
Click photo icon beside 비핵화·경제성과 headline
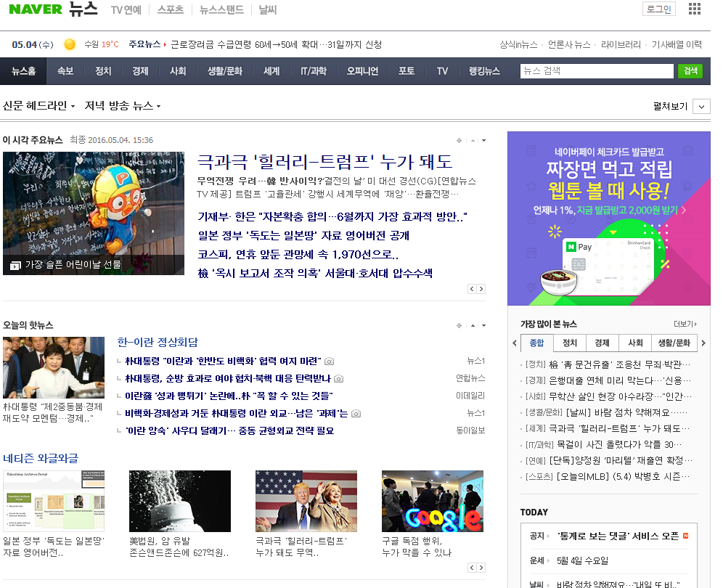pyautogui.click(x=356, y=414)
